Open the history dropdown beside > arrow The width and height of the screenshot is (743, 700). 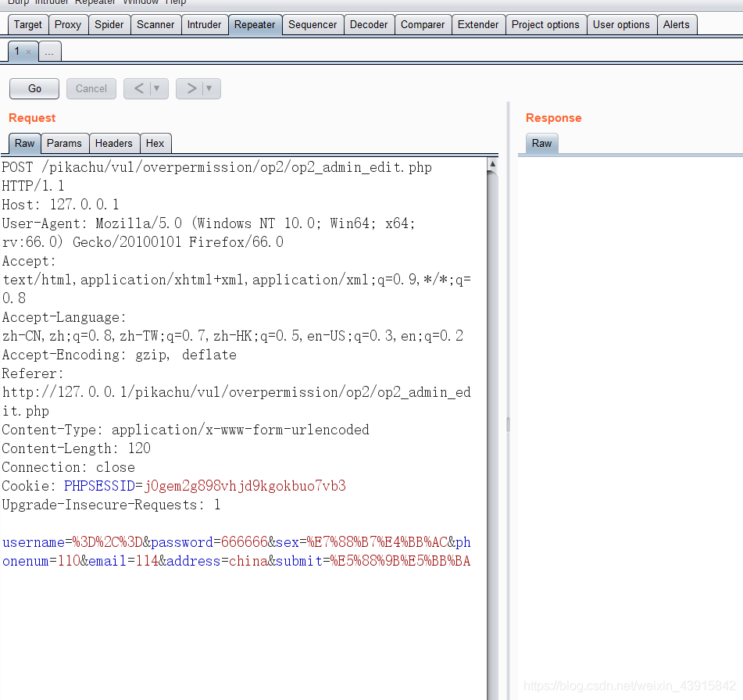pyautogui.click(x=209, y=88)
